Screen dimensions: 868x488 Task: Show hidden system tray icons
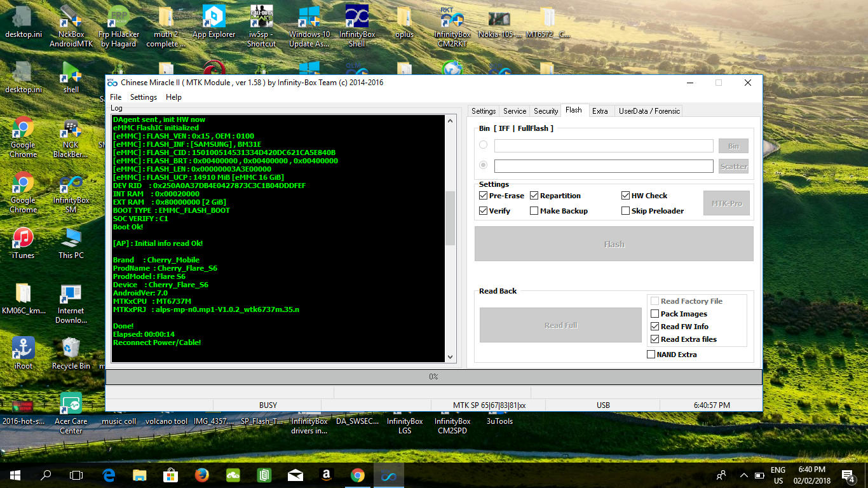[743, 475]
